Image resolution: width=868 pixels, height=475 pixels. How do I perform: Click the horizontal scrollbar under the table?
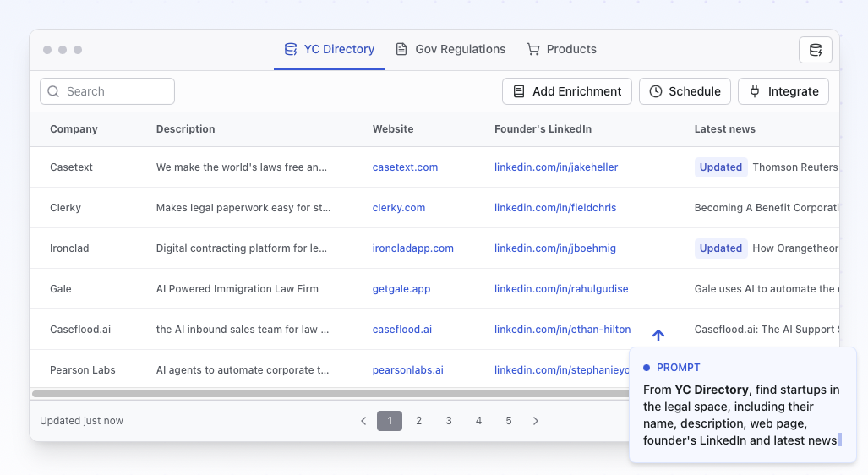tap(330, 394)
